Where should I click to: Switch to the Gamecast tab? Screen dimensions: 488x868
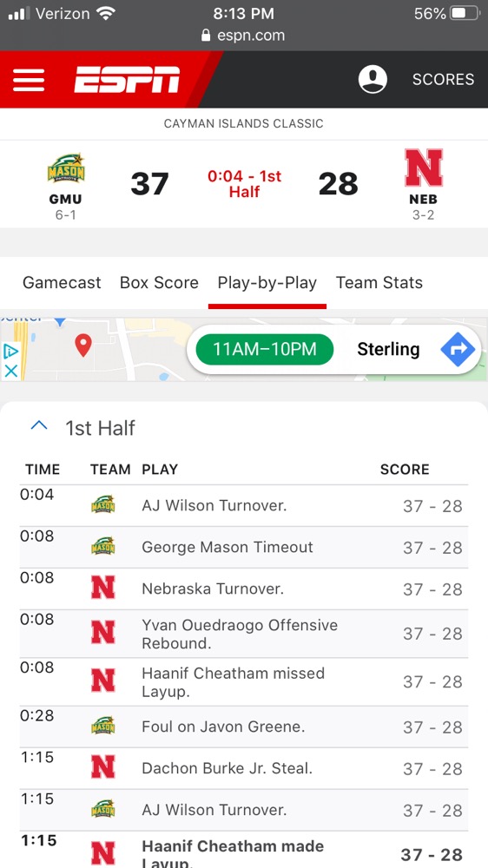[x=62, y=283]
